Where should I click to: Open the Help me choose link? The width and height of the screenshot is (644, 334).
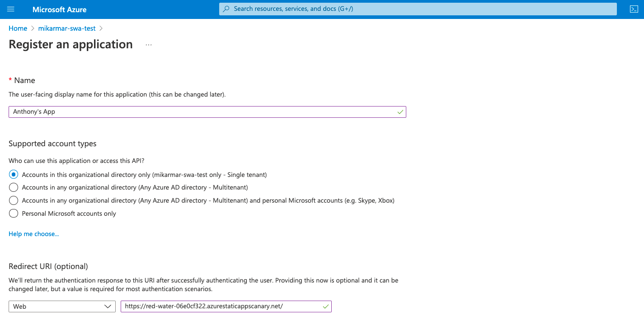(34, 234)
